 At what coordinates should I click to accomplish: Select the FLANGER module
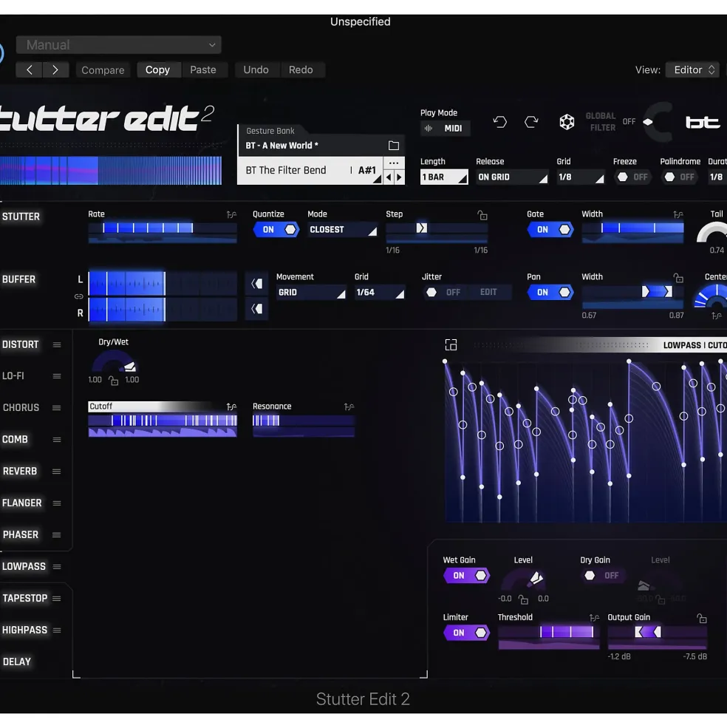tap(22, 503)
